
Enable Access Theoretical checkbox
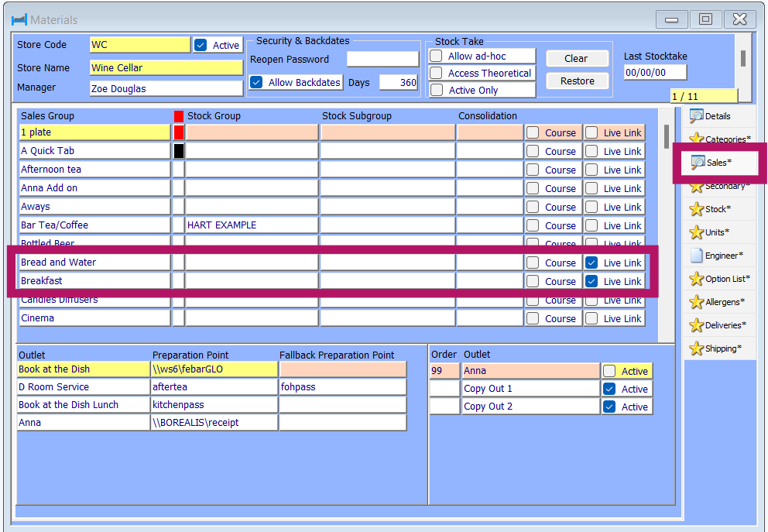pyautogui.click(x=436, y=73)
